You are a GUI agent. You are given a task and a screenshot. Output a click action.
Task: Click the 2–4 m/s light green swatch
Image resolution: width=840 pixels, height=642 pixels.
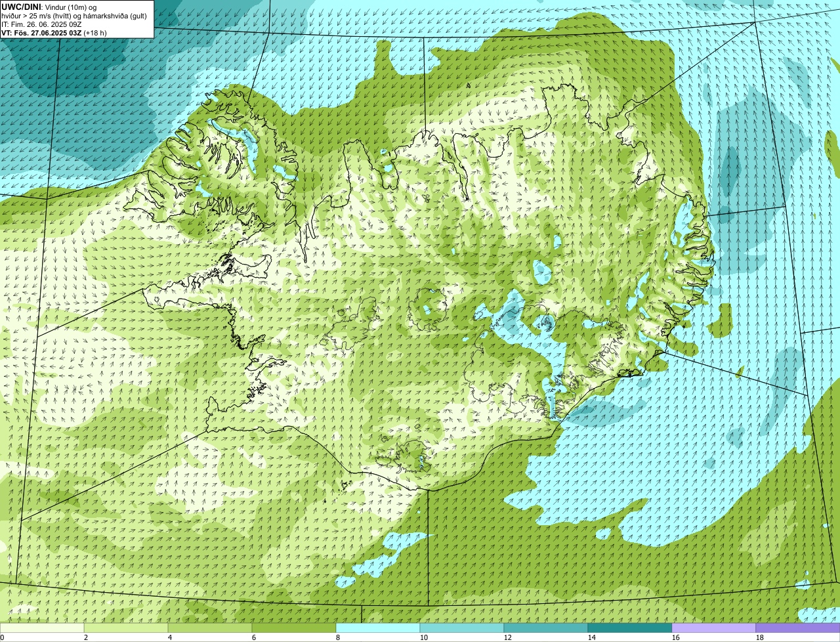(x=126, y=628)
